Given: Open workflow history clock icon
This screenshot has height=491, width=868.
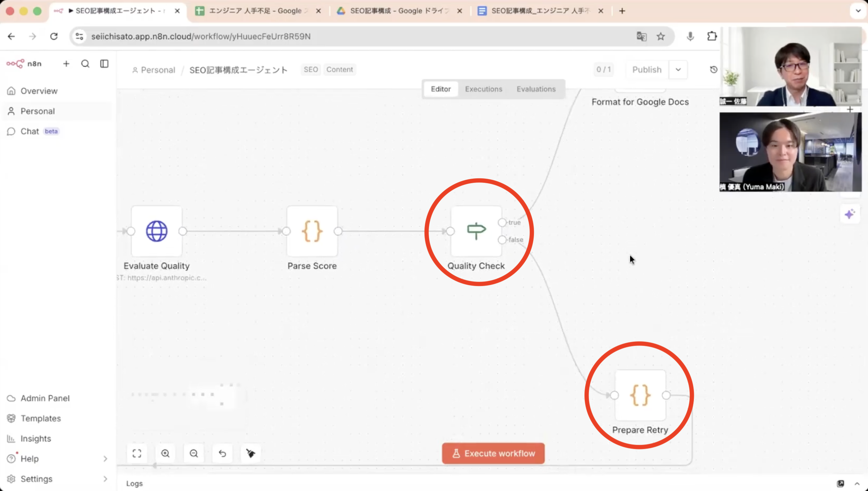Looking at the screenshot, I should pos(714,70).
